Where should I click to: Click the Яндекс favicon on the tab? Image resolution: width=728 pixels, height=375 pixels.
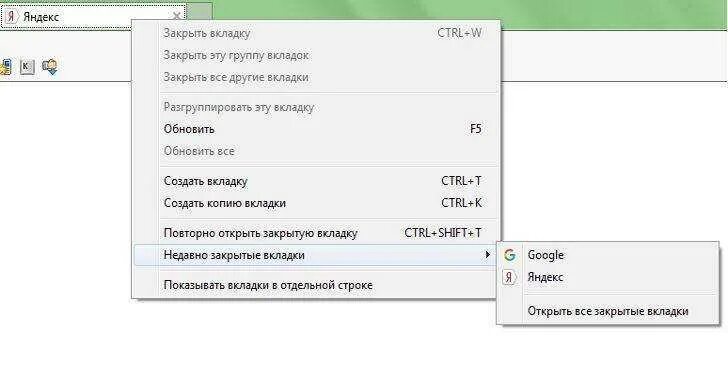coord(12,17)
